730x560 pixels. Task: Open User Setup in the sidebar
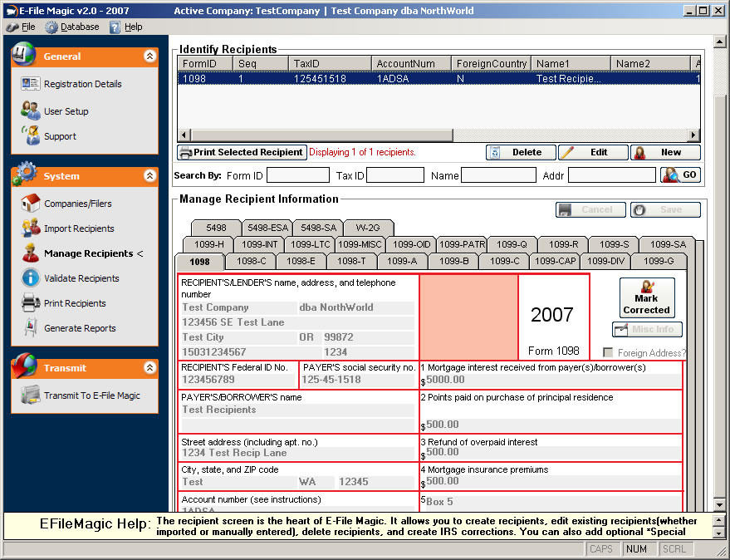point(31,111)
